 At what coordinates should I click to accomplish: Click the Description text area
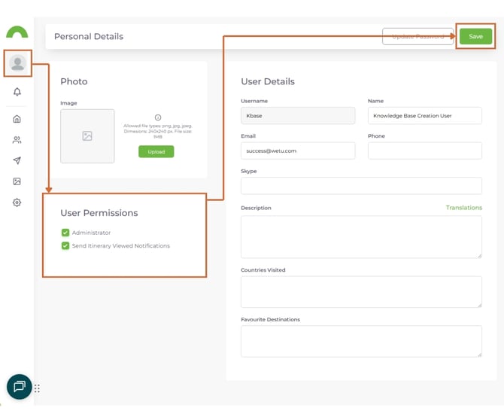click(361, 237)
